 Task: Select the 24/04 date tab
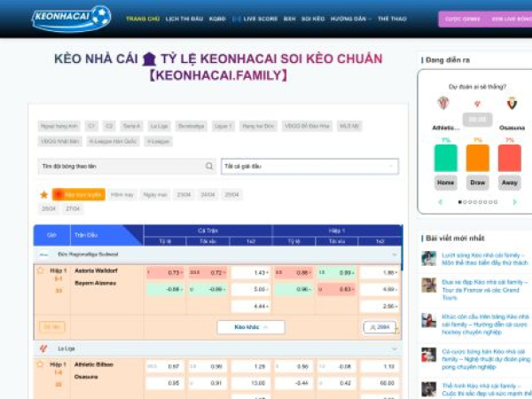[x=207, y=195]
